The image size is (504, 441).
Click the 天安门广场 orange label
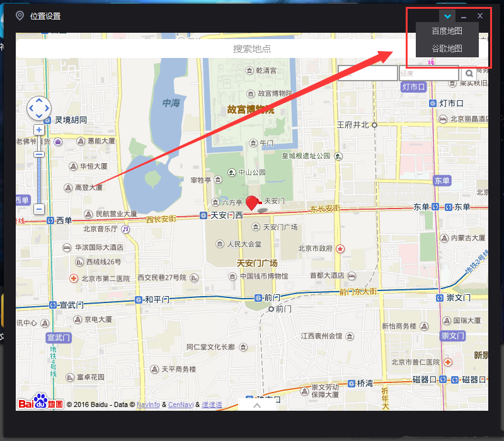(x=257, y=263)
